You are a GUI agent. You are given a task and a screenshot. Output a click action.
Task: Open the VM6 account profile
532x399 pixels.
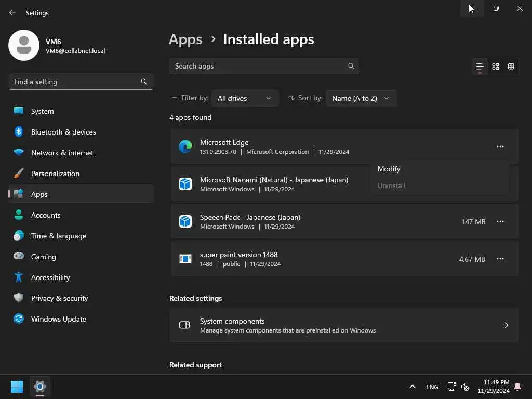tap(57, 46)
